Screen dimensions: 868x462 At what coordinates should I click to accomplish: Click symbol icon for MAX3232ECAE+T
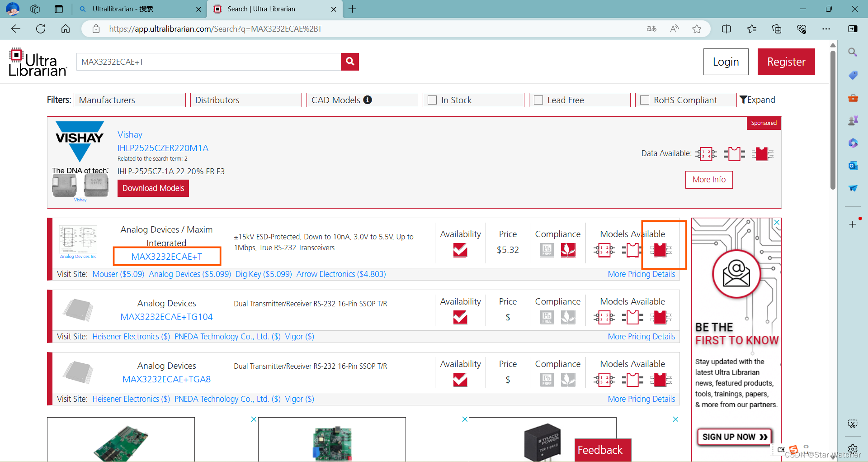[604, 250]
